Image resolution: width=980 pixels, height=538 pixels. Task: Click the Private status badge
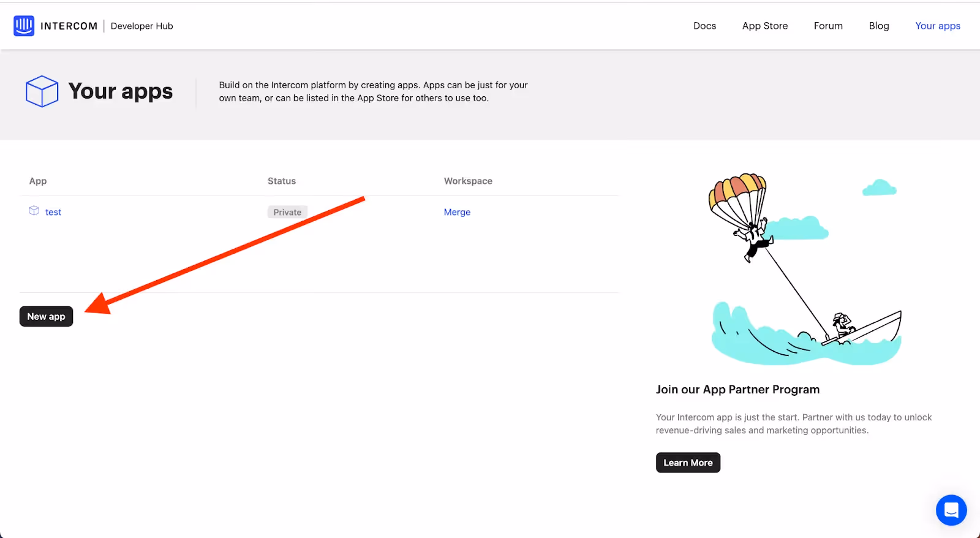[287, 212]
